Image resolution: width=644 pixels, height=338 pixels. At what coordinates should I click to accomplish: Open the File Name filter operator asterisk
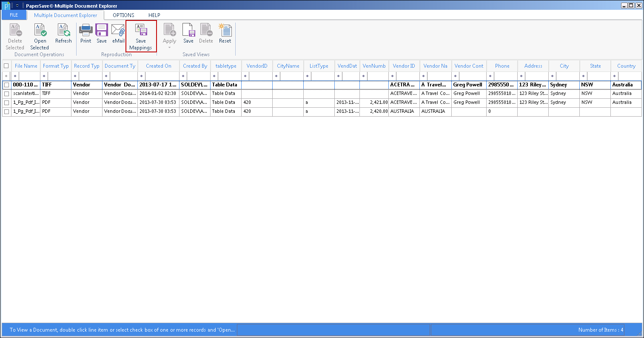click(x=16, y=76)
